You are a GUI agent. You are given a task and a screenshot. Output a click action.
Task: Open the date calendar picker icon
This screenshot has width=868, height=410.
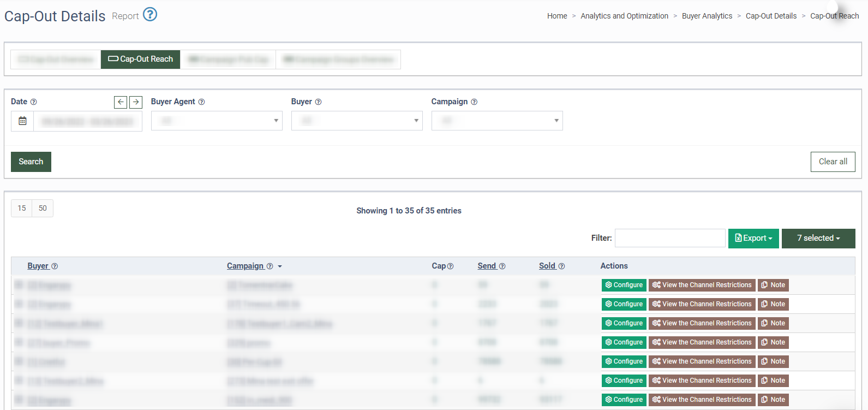point(22,121)
